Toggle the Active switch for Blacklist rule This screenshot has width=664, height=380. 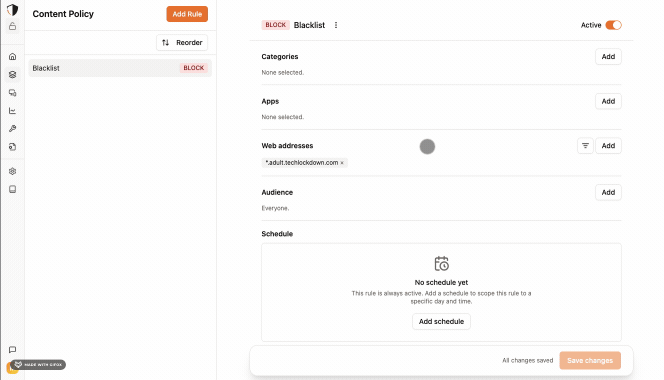613,25
